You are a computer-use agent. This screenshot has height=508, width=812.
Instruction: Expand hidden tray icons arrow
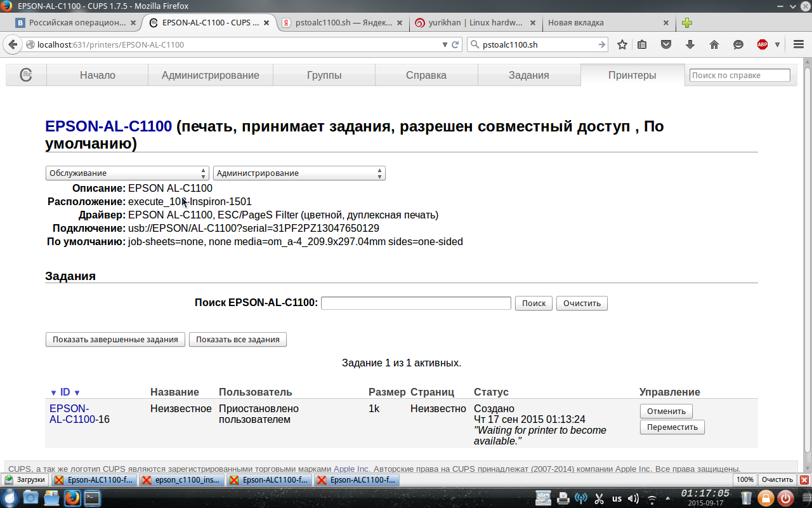[x=668, y=498]
